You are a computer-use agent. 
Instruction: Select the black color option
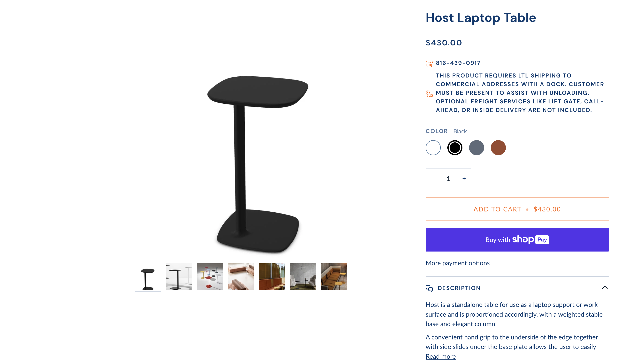(x=455, y=148)
